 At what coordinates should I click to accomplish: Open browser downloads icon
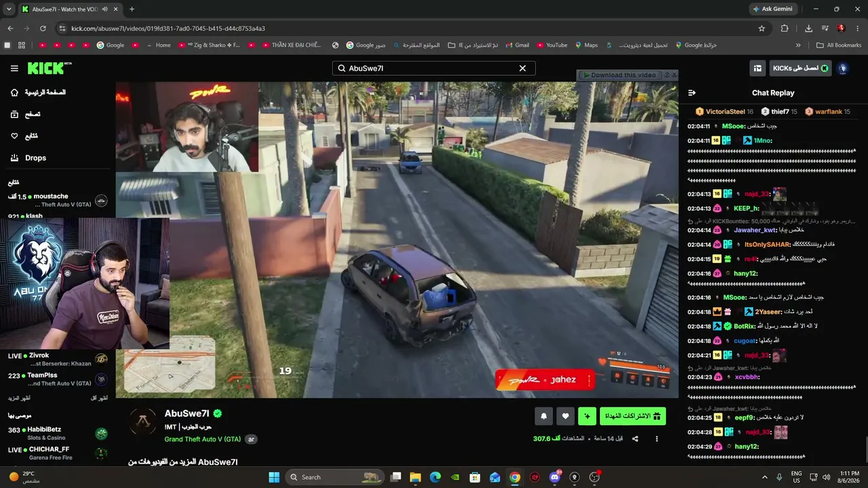coord(808,28)
